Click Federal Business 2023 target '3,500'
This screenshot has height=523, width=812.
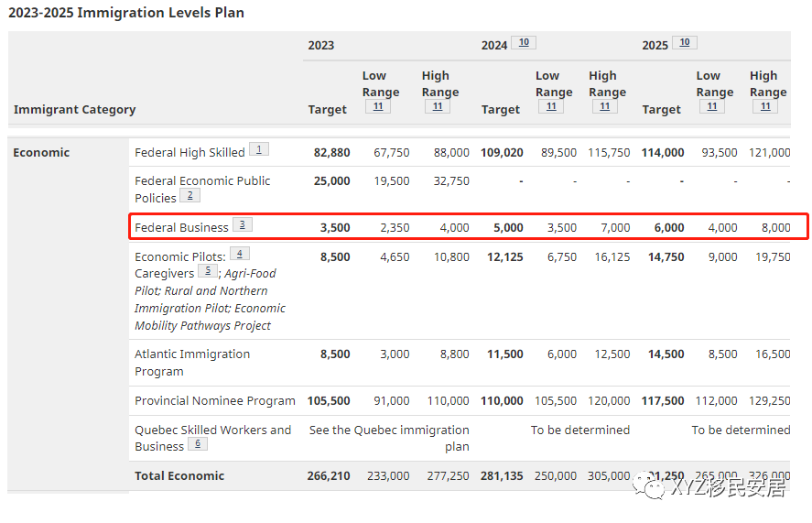335,228
